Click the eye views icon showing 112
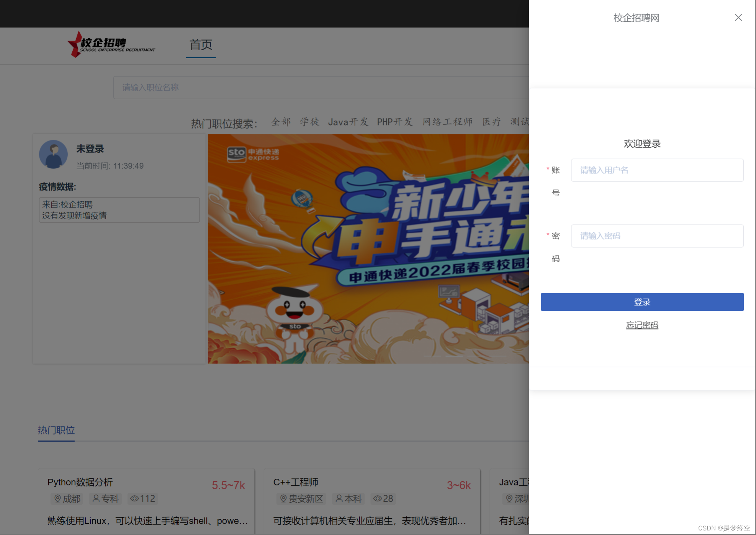The width and height of the screenshot is (756, 535). click(134, 499)
